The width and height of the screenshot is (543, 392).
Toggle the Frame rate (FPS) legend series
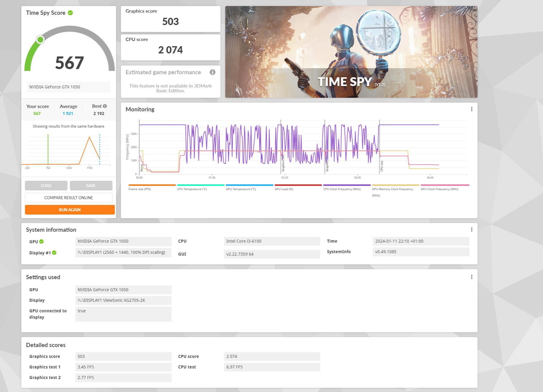point(140,189)
